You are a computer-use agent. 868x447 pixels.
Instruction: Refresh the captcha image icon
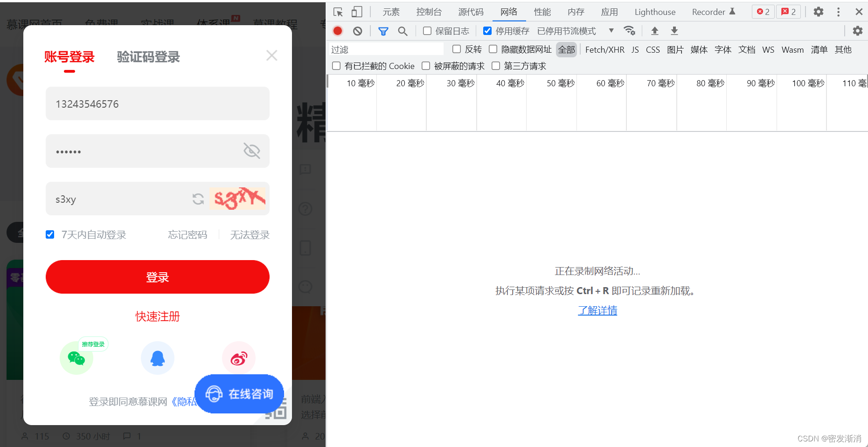coord(198,199)
